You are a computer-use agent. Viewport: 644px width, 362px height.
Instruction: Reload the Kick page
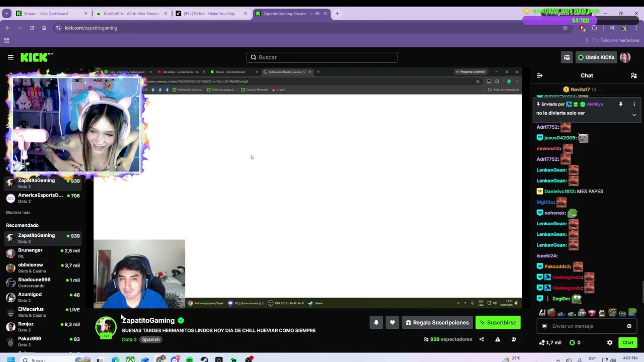click(x=32, y=28)
